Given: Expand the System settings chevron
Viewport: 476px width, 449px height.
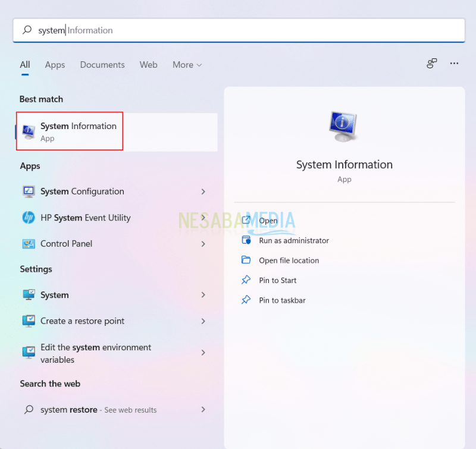Looking at the screenshot, I should (x=203, y=295).
